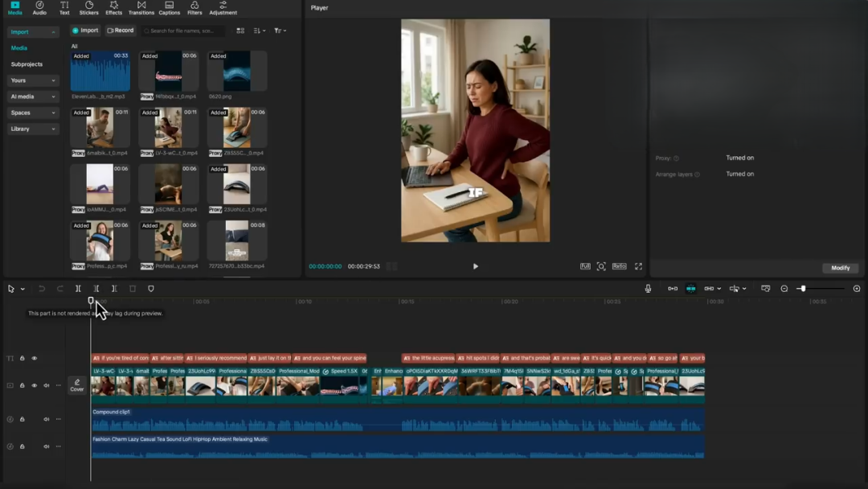Open the media sort order dropdown
This screenshot has height=489, width=868.
coord(260,31)
